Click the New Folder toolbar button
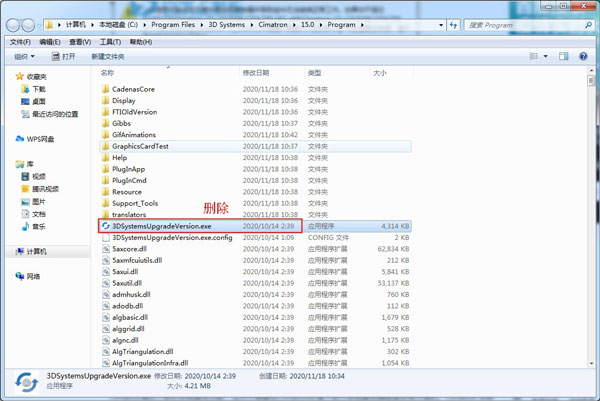The height and width of the screenshot is (401, 600). coord(108,57)
